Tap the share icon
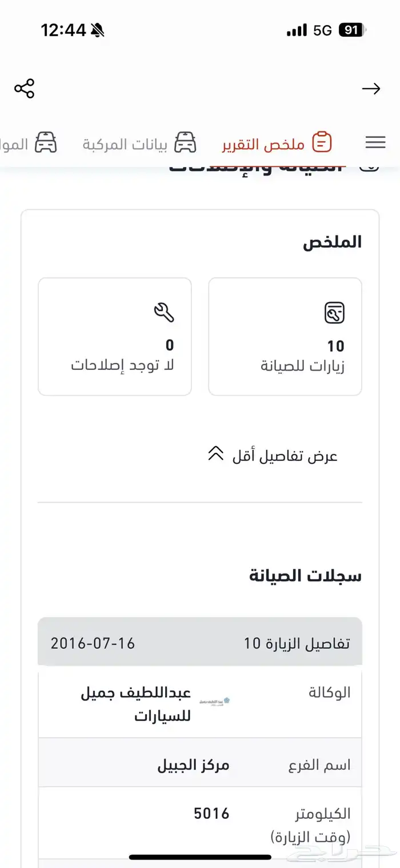This screenshot has height=868, width=400. point(25,89)
